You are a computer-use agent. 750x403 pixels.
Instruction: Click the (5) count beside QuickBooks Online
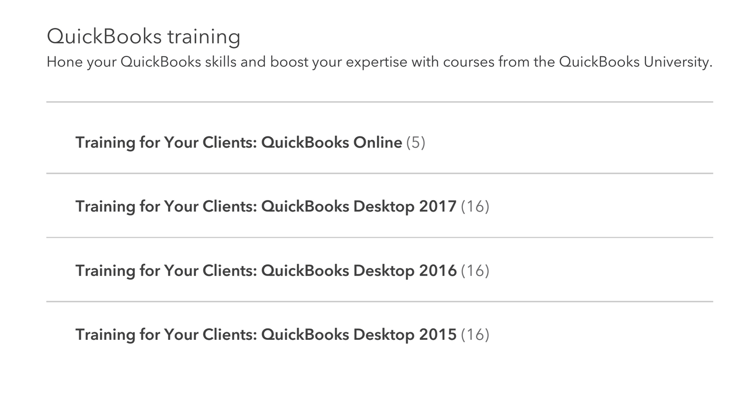[x=416, y=142]
